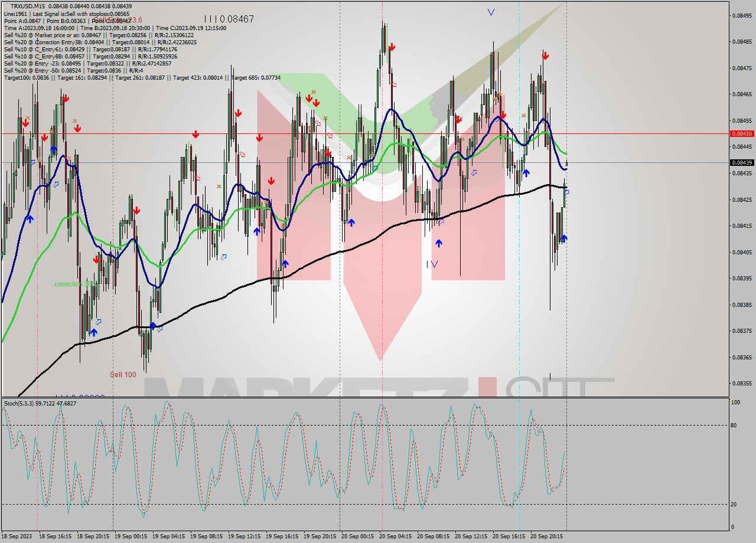Click the '19 Sep 04:15' time label
This screenshot has height=543, width=756.
pyautogui.click(x=169, y=537)
